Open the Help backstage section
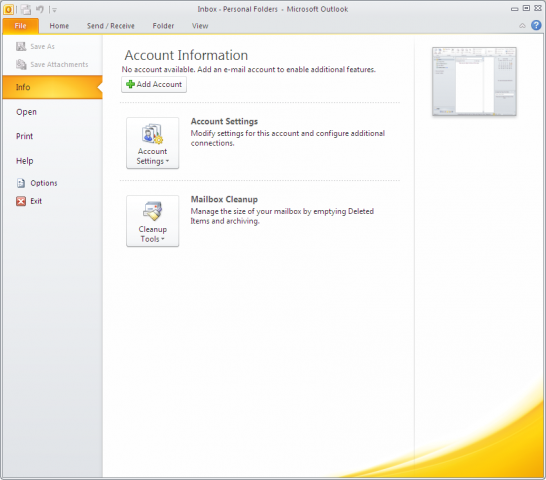 point(24,161)
